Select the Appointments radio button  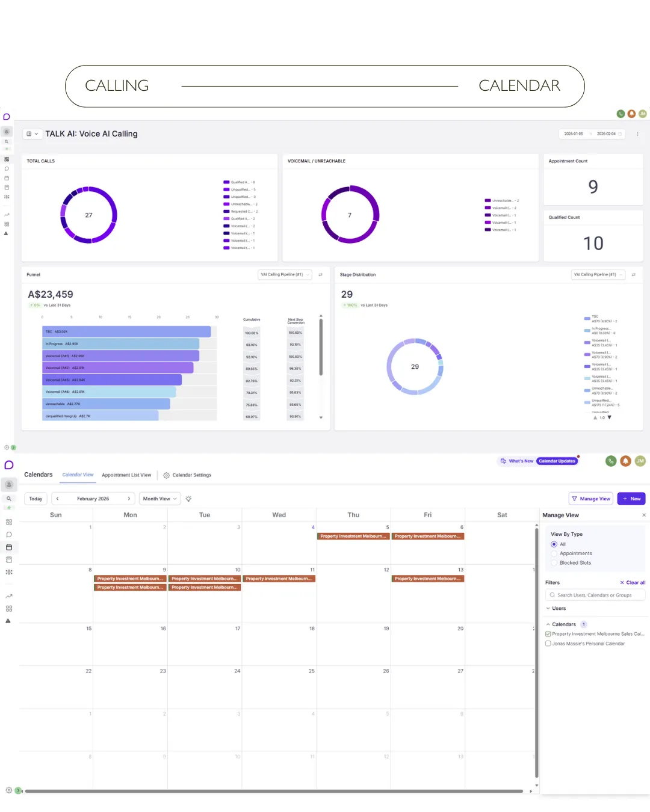click(x=554, y=553)
